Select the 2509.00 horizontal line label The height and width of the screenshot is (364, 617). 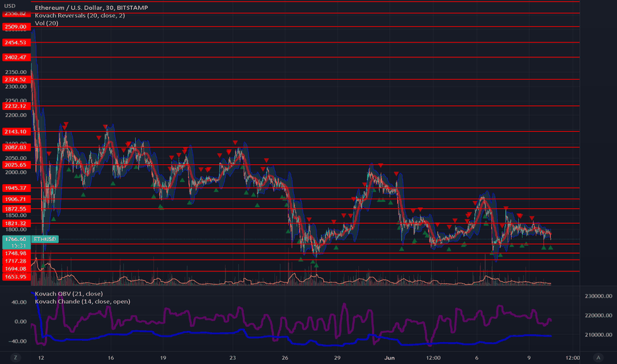point(17,26)
